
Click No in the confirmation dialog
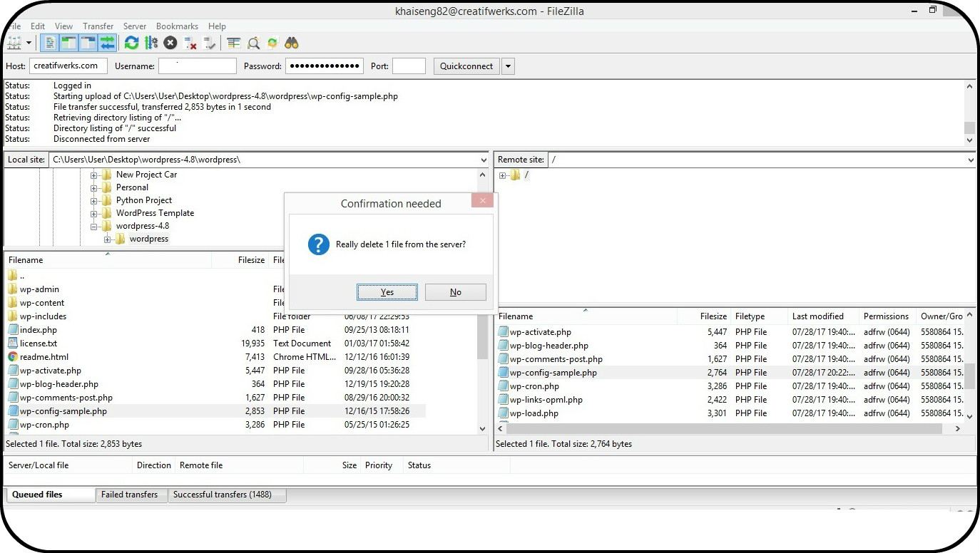pos(456,292)
